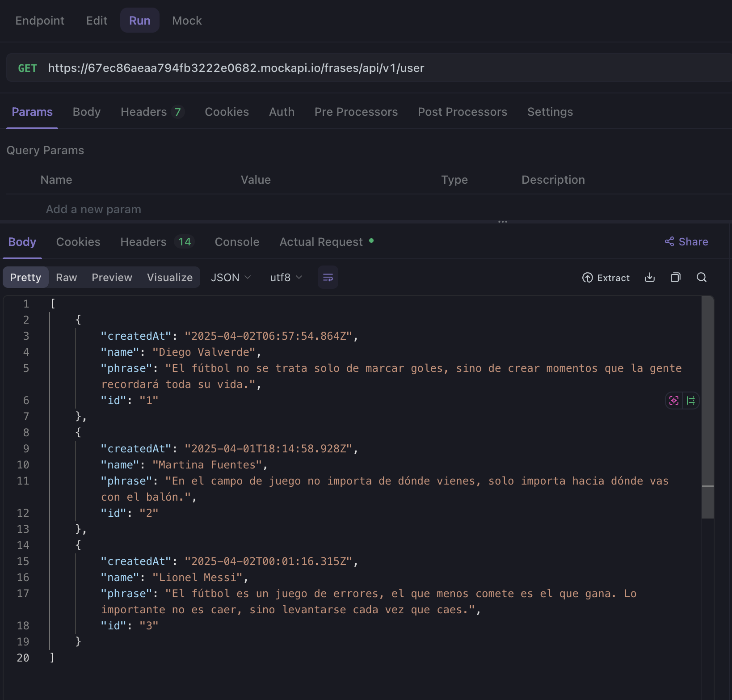The height and width of the screenshot is (700, 732).
Task: Select the Raw view mode
Action: click(x=67, y=278)
